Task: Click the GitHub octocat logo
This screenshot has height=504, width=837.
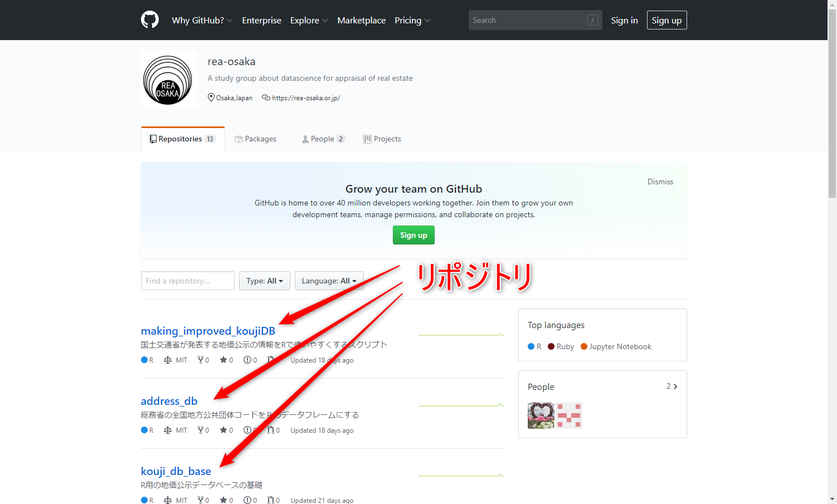Action: pos(149,19)
